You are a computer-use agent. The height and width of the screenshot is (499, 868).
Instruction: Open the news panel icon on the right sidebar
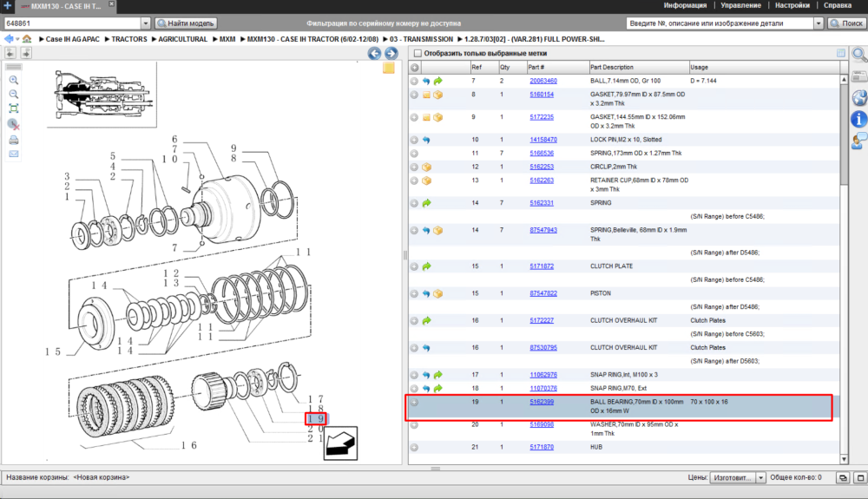click(859, 76)
